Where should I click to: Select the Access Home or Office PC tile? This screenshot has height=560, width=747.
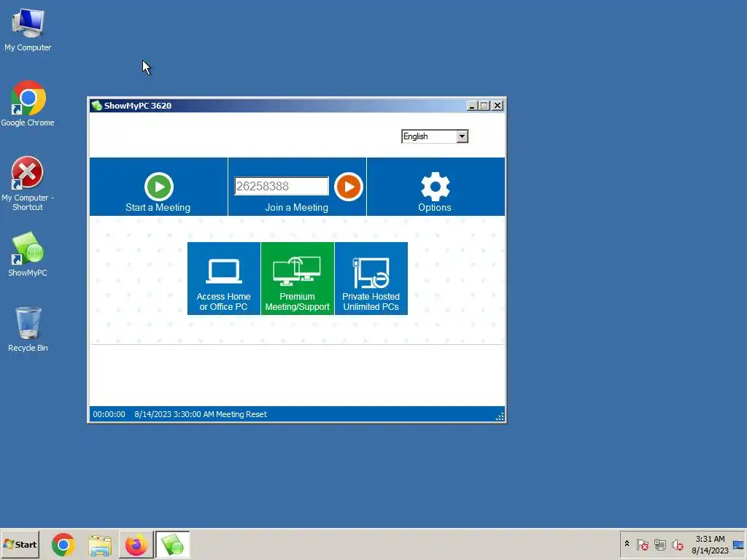pyautogui.click(x=223, y=278)
